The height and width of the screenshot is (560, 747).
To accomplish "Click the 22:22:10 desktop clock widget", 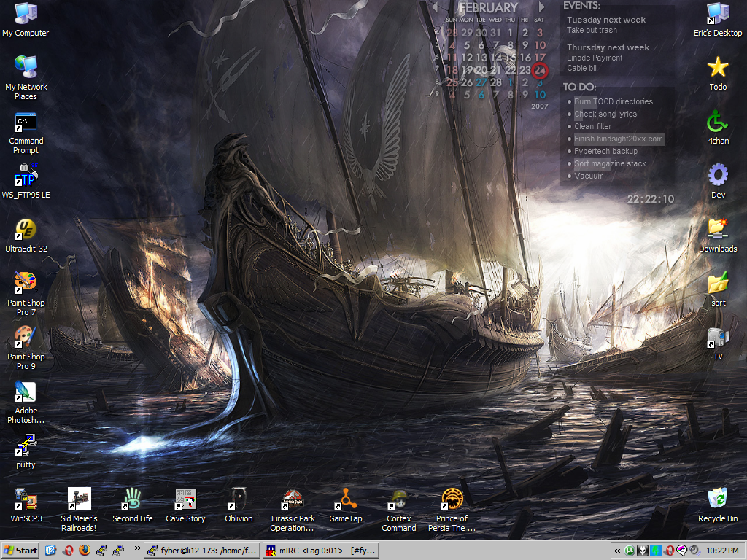I will 651,199.
